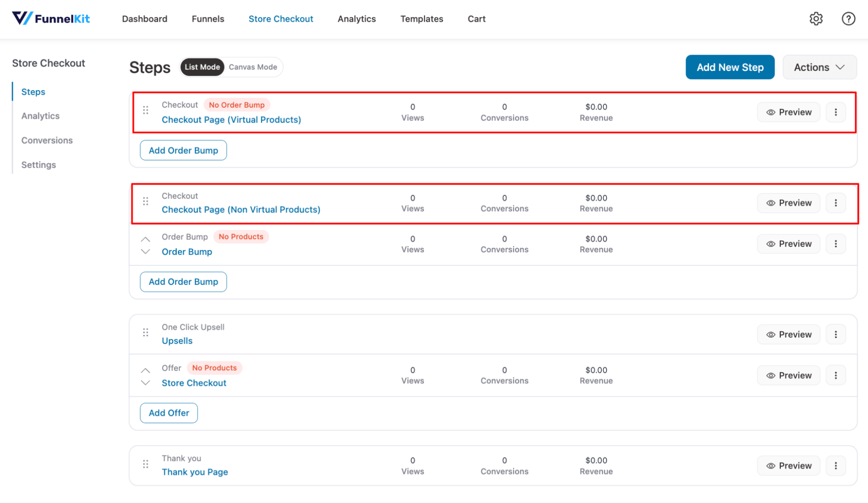Move Order Bump up with chevron
The image size is (868, 503).
(x=145, y=239)
